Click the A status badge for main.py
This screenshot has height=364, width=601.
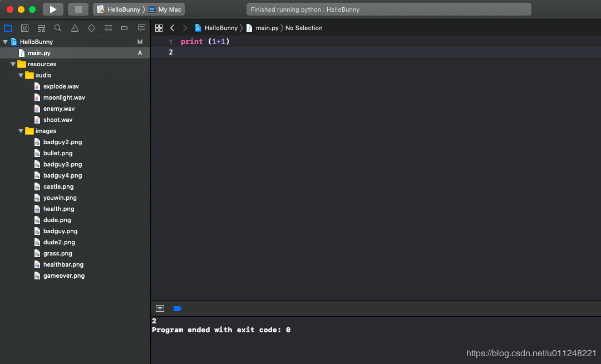[140, 53]
